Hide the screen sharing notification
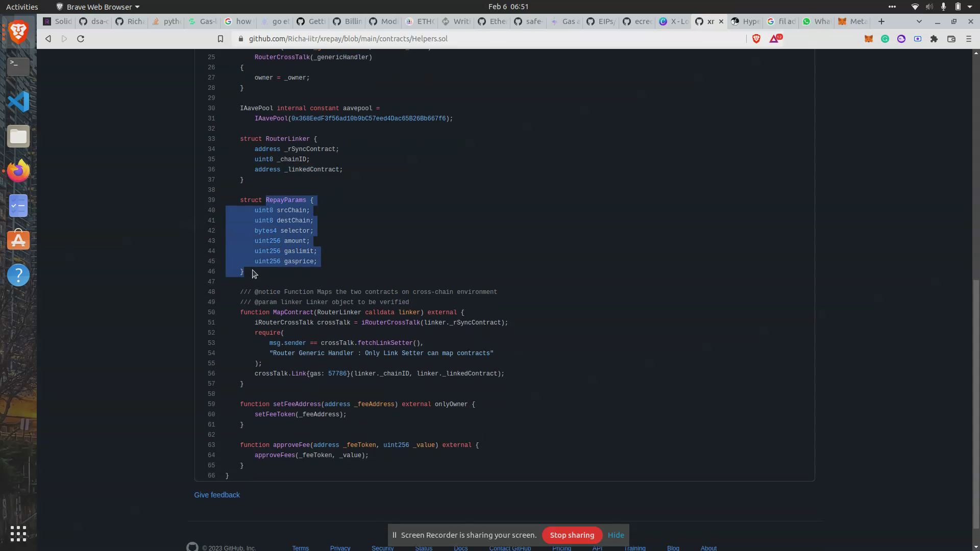This screenshot has height=551, width=980. coord(616,535)
